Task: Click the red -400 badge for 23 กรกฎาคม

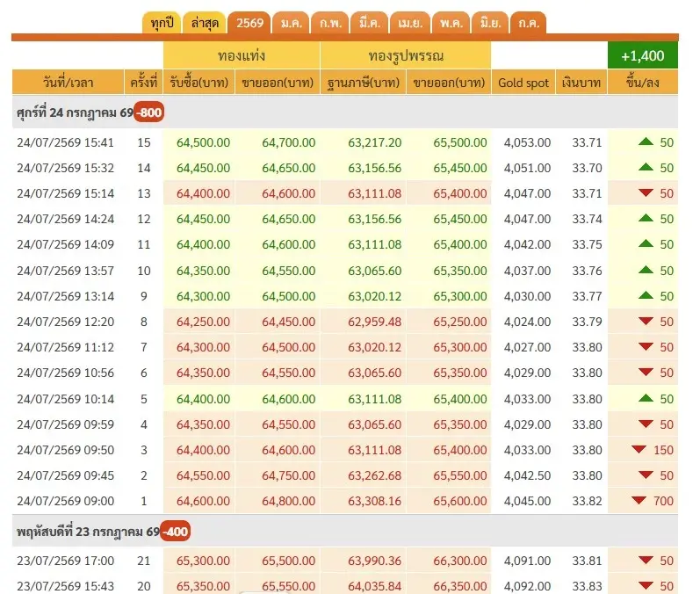Action: point(175,532)
